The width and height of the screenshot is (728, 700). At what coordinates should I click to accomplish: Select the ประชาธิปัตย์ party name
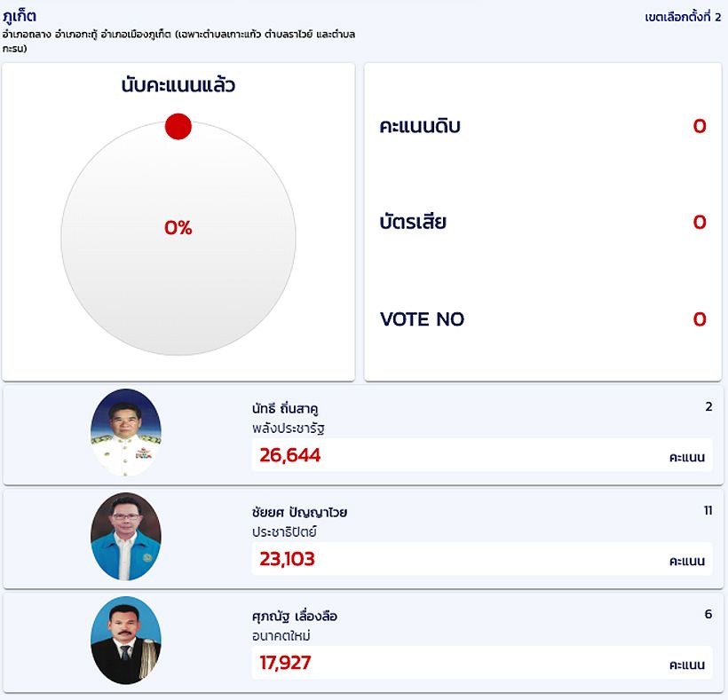pyautogui.click(x=284, y=532)
